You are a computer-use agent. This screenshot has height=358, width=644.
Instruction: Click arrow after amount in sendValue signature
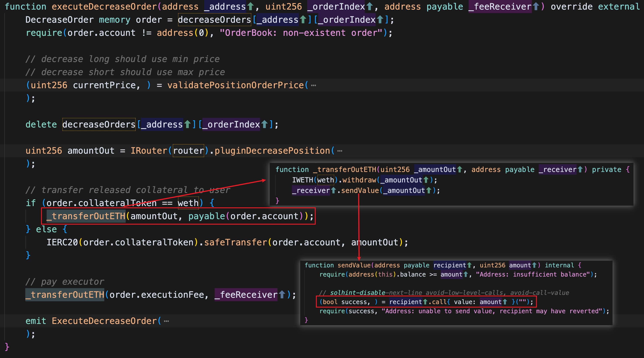pyautogui.click(x=534, y=265)
